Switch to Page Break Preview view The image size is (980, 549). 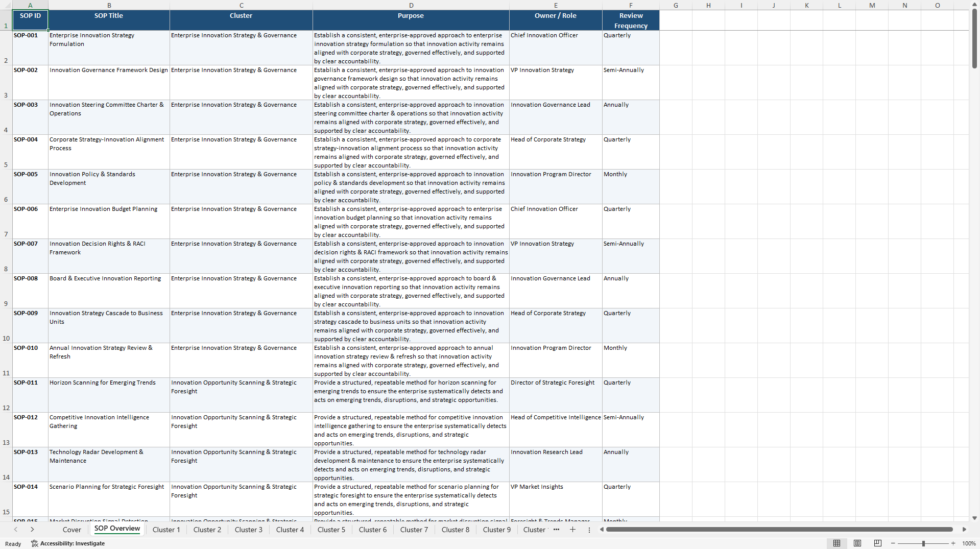[x=878, y=543]
